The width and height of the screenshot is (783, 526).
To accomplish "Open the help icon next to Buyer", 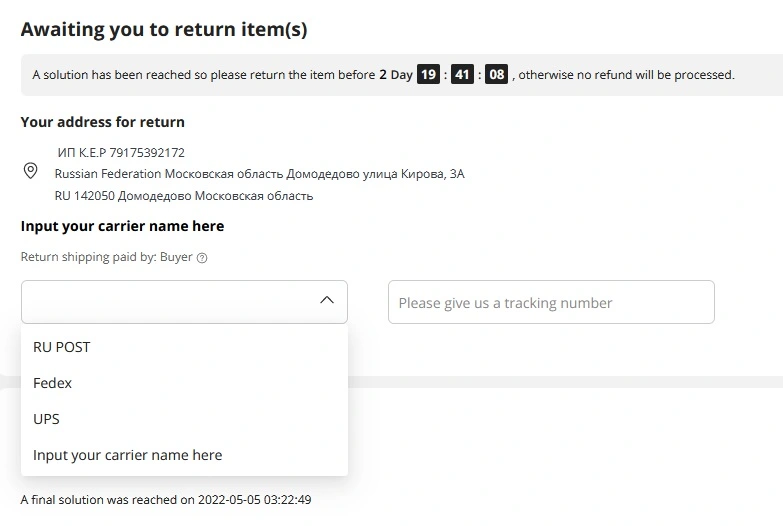I will coord(202,258).
